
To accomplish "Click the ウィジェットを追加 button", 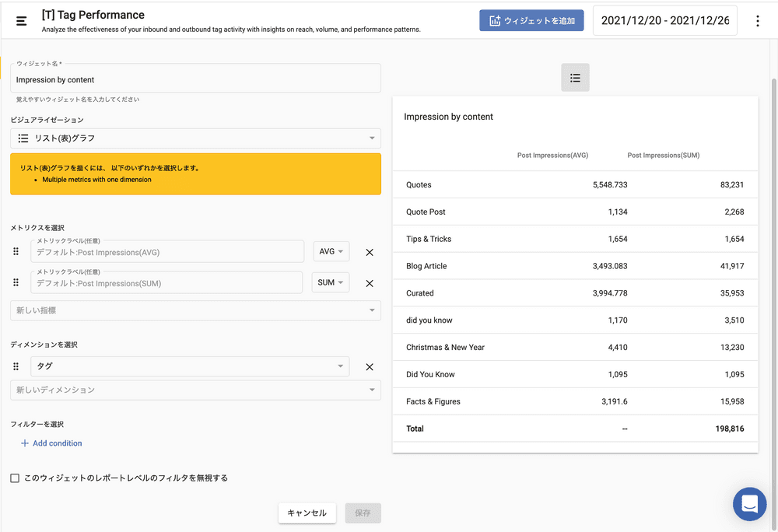I will [531, 21].
